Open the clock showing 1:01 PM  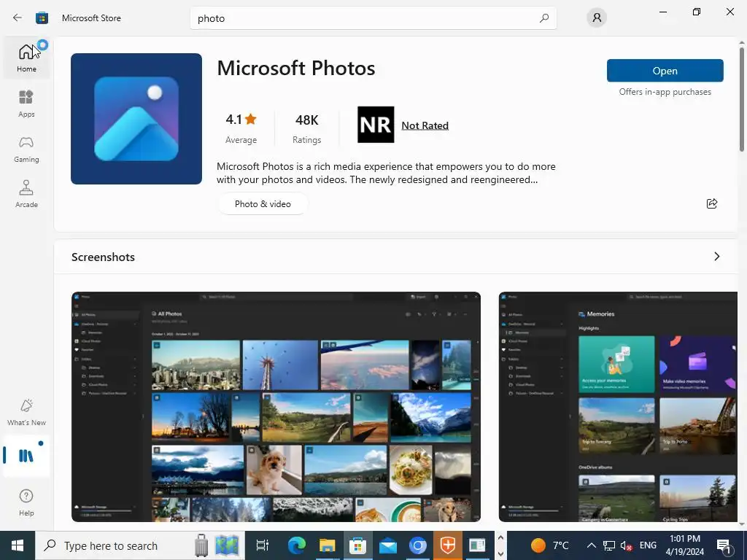pyautogui.click(x=685, y=545)
